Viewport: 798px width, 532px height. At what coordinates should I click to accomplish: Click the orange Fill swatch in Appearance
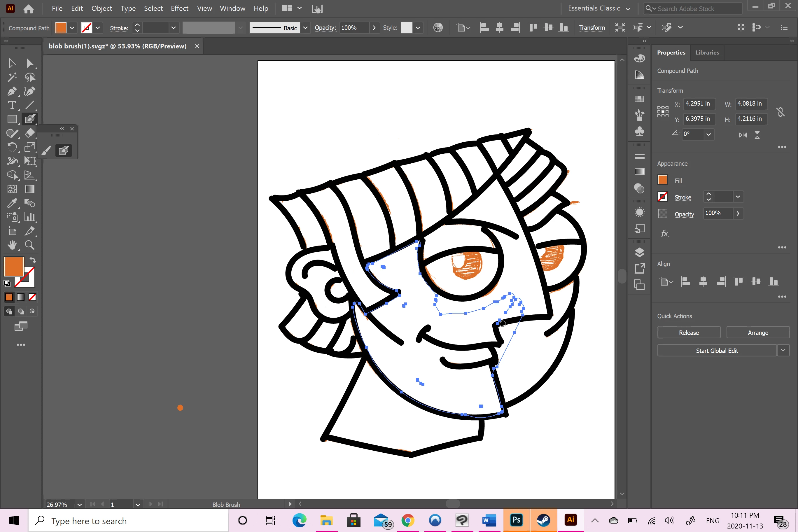click(662, 180)
